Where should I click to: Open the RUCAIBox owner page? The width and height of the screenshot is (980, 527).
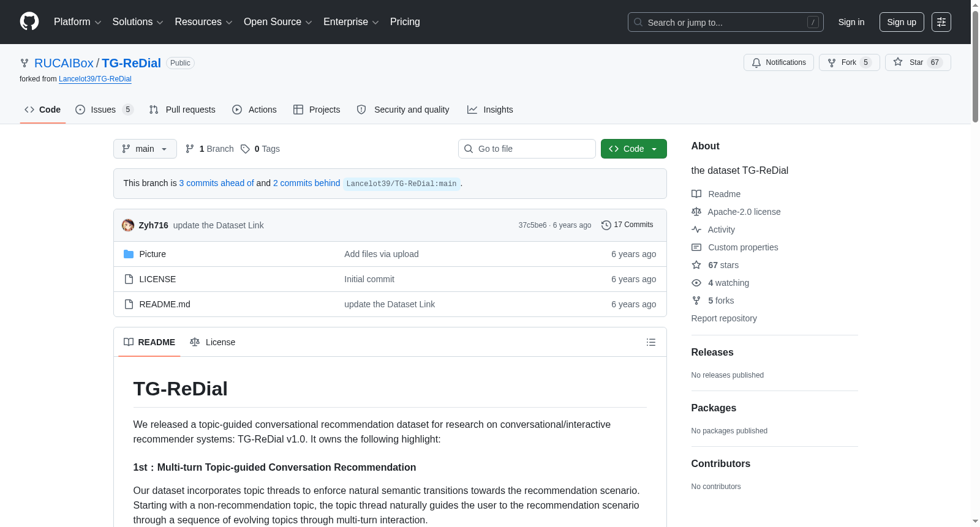point(64,63)
